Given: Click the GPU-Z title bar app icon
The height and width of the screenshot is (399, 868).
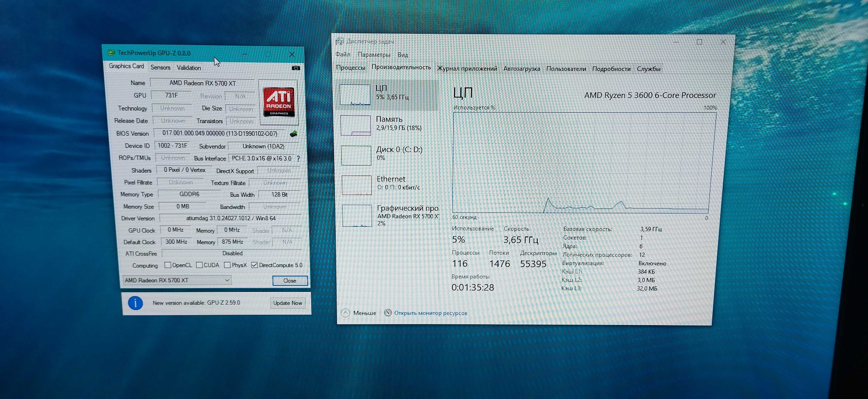Looking at the screenshot, I should click(x=111, y=52).
